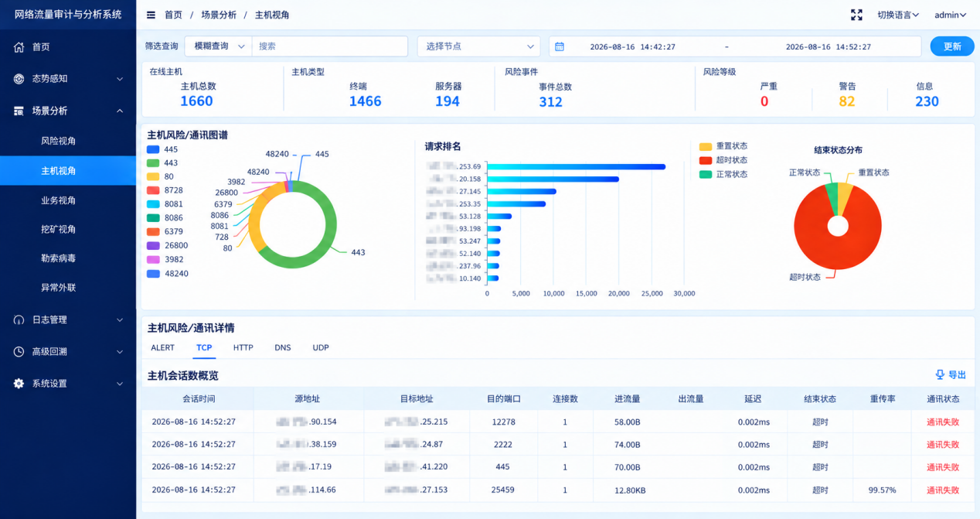This screenshot has height=519, width=980.
Task: Toggle legend swatch for port 26800
Action: click(x=153, y=246)
